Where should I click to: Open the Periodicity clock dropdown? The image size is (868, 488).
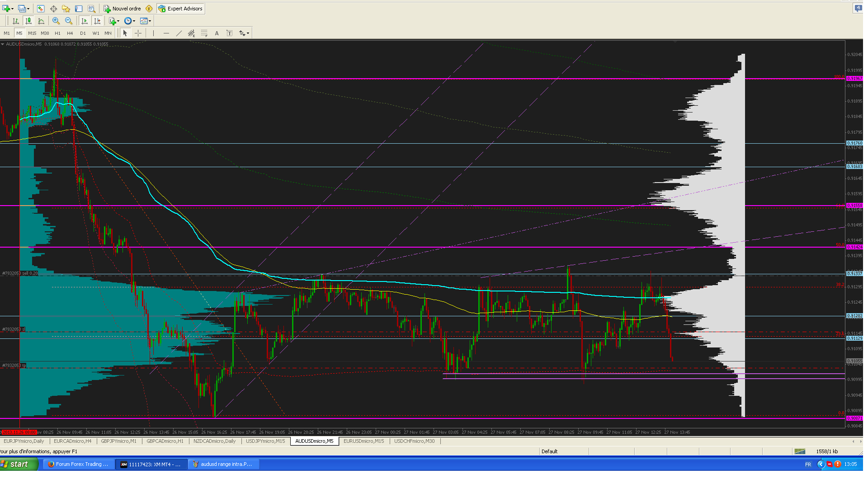pos(129,21)
